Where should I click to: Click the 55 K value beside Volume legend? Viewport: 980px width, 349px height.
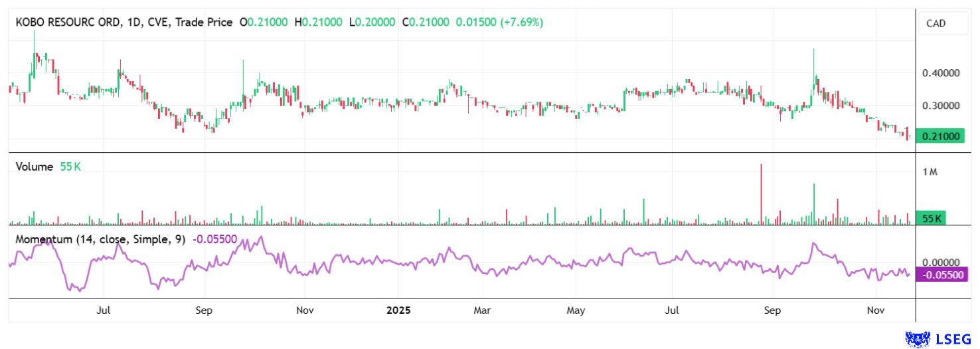tap(70, 167)
